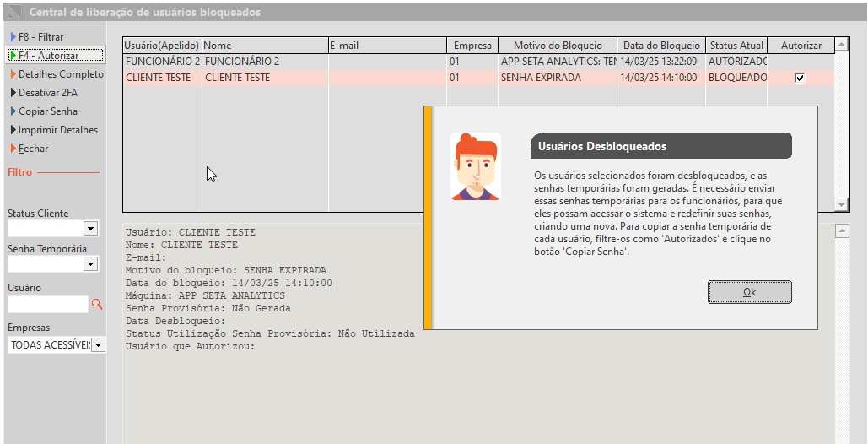Screen dimensions: 868x444
Task: Click the Empresa column header
Action: [x=472, y=46]
